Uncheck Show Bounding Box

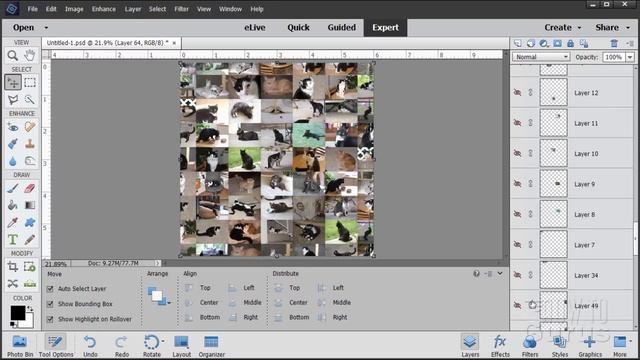50,304
